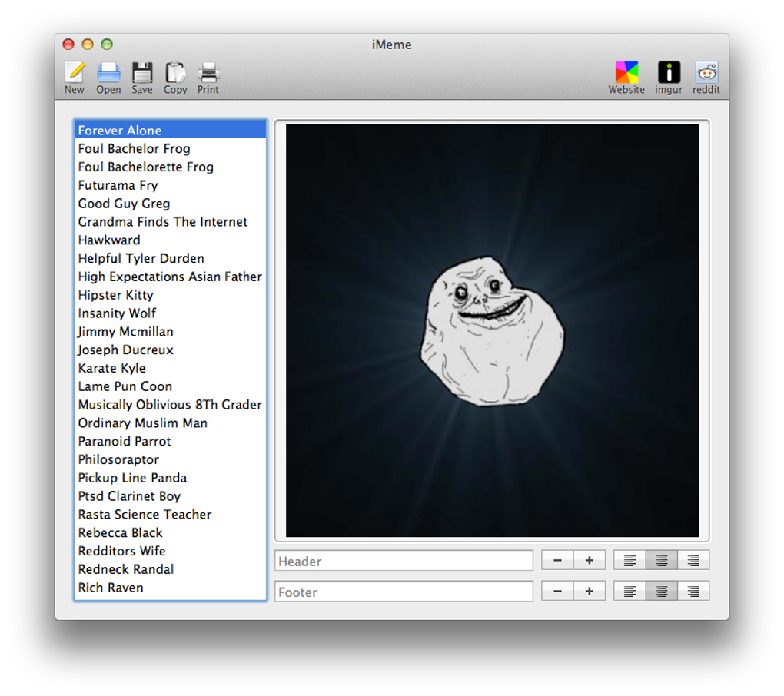Image resolution: width=784 pixels, height=696 pixels.
Task: Center-align the footer text
Action: point(662,591)
